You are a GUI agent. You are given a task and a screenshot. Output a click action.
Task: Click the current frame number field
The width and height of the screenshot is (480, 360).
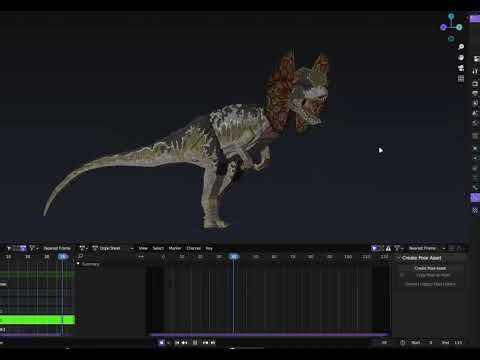point(384,342)
